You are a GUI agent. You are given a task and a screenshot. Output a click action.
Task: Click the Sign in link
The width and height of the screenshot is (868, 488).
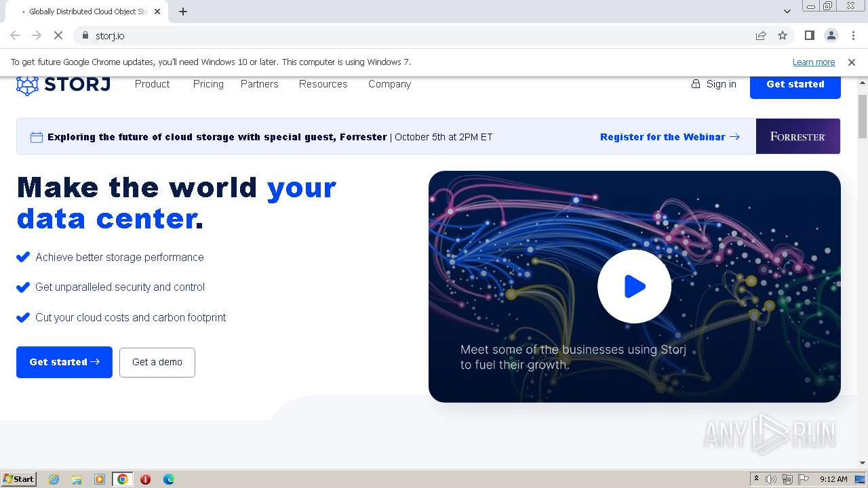click(x=713, y=84)
